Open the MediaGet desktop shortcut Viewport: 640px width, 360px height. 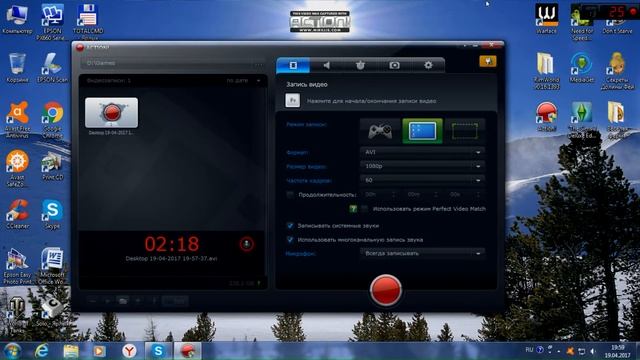581,68
